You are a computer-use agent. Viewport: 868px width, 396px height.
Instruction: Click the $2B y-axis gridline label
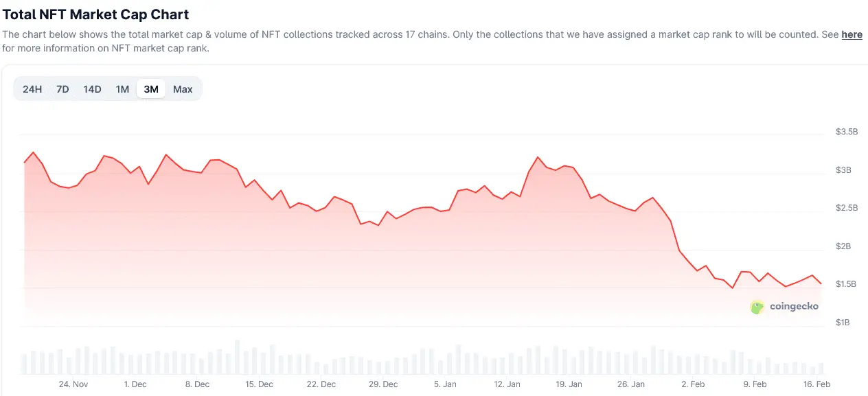[843, 246]
